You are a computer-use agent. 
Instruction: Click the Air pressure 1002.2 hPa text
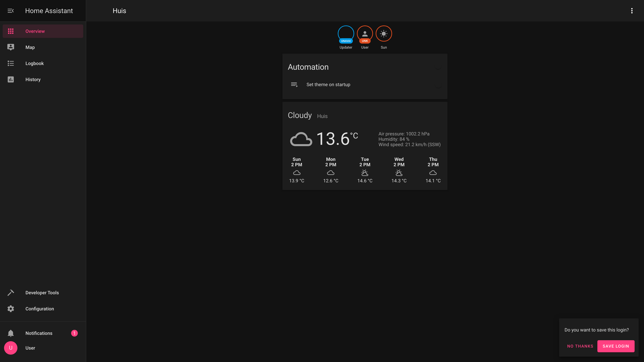[x=404, y=134]
